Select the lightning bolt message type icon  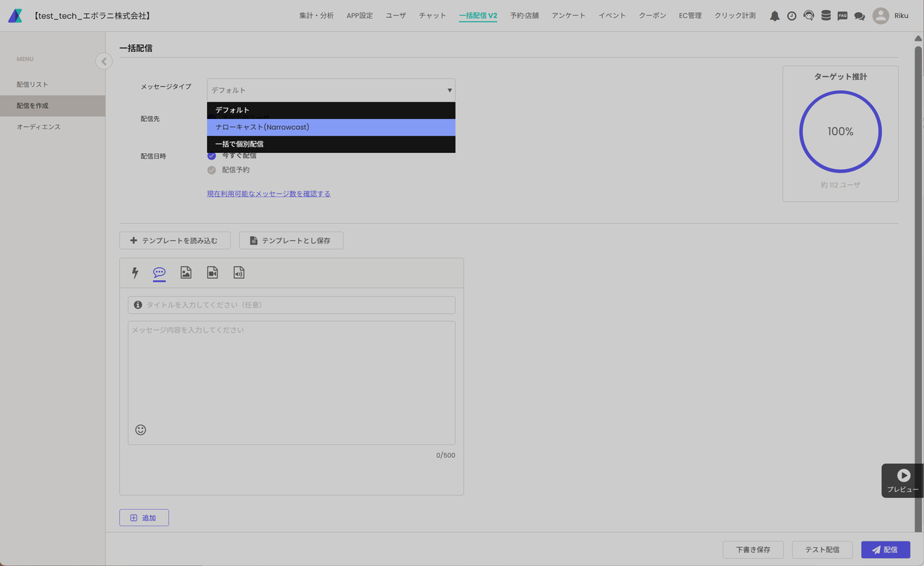pos(135,273)
